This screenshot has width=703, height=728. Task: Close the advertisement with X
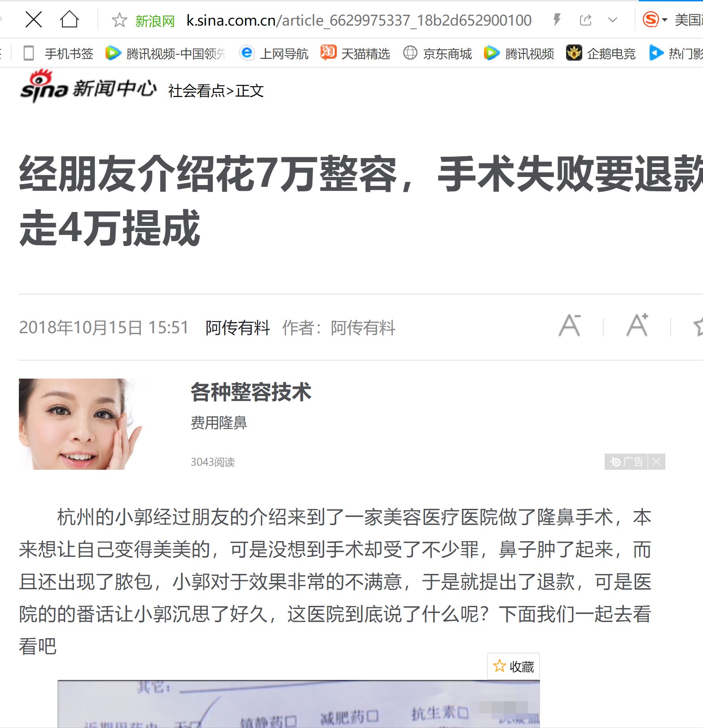click(x=656, y=462)
